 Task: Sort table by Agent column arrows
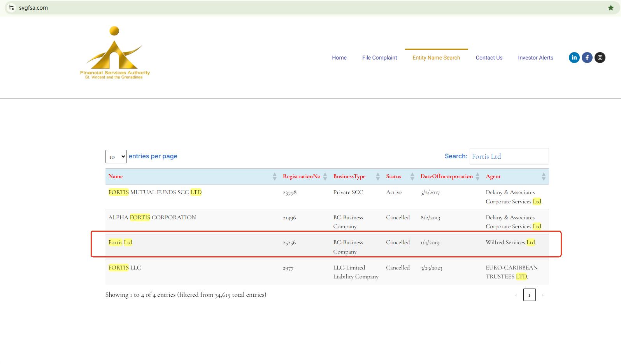[544, 177]
